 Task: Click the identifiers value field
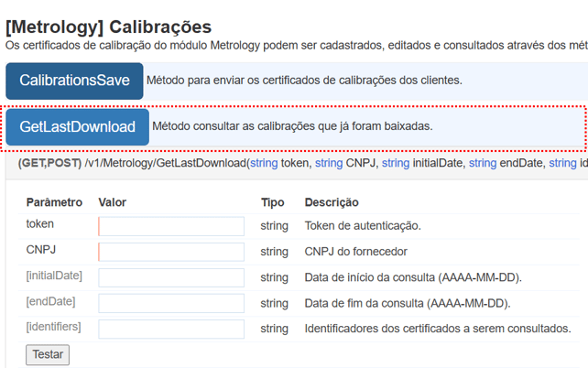pos(171,329)
